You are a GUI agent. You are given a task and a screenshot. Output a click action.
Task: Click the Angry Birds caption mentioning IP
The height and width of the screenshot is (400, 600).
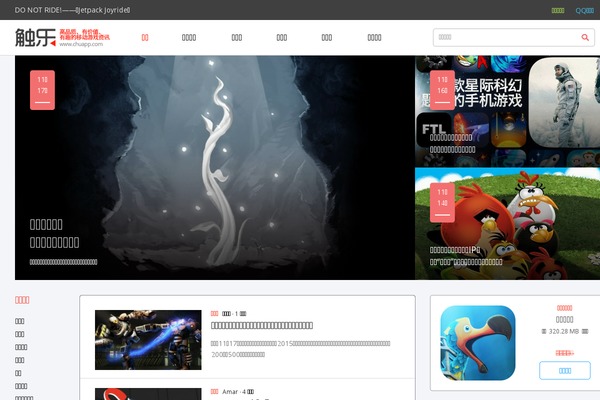point(466,256)
